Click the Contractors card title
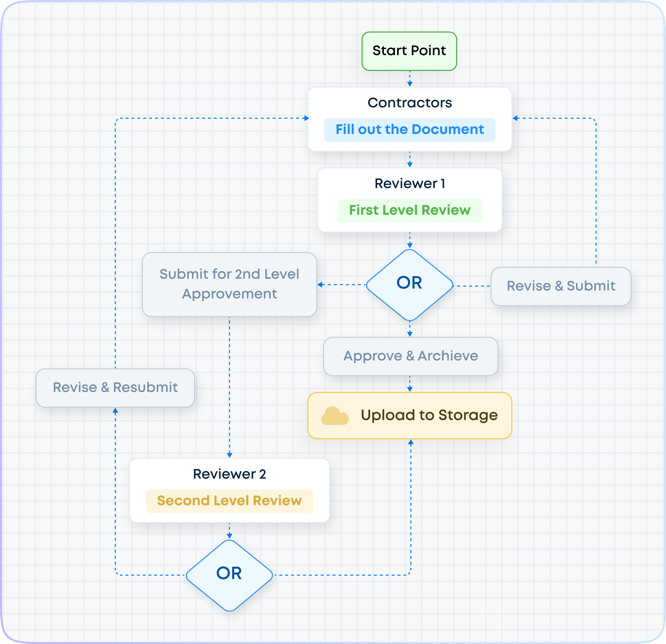Image resolution: width=666 pixels, height=644 pixels. 409,103
